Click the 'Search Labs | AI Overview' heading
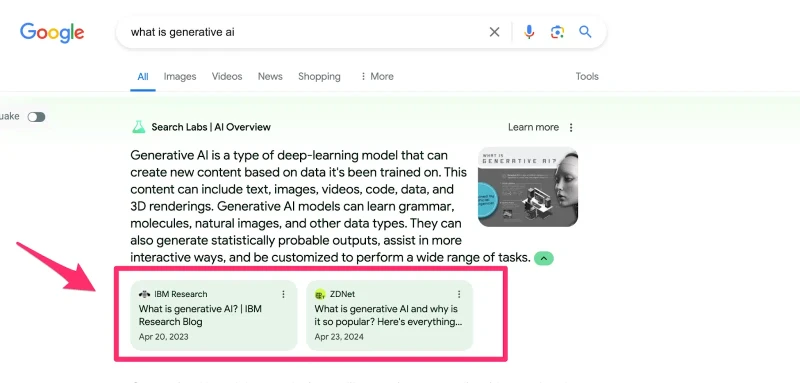The image size is (800, 383). point(211,127)
